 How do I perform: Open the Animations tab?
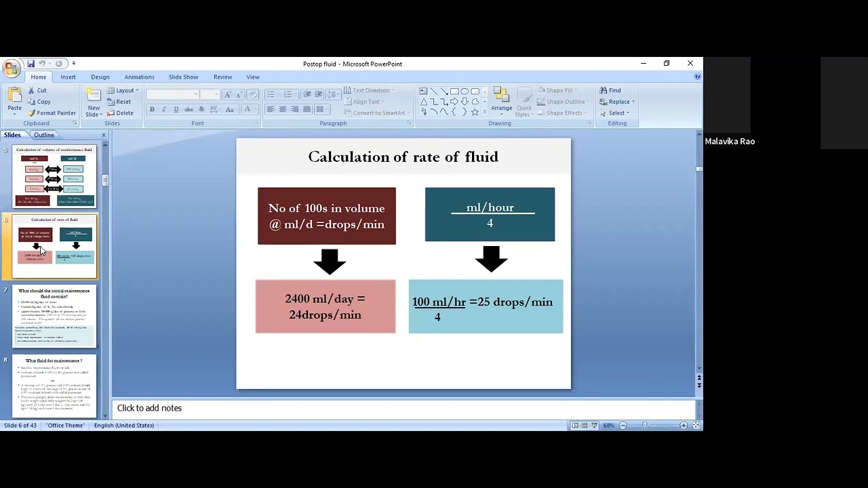coord(139,77)
